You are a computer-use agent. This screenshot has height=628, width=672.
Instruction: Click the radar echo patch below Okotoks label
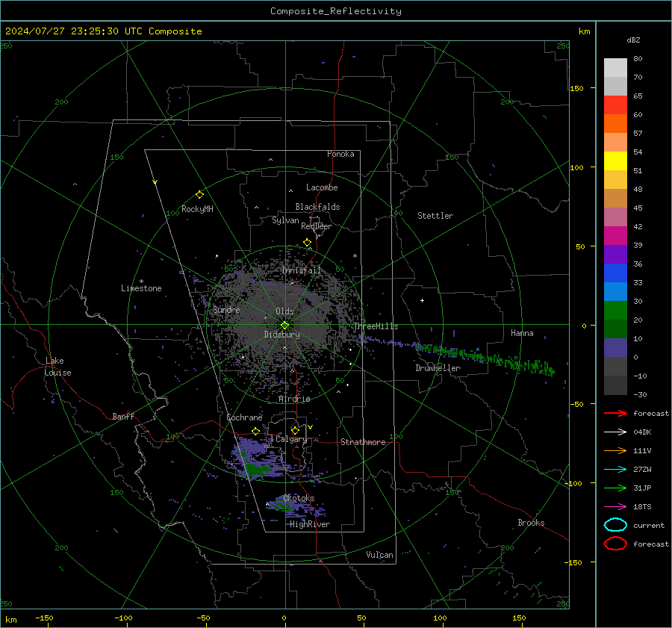coord(296,508)
